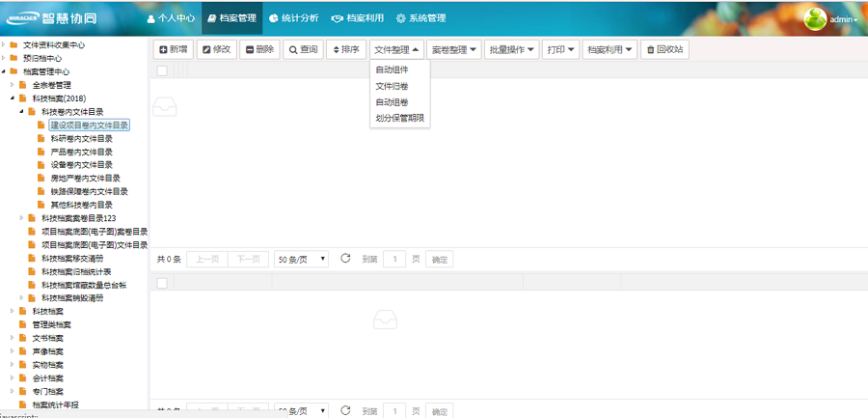The image size is (868, 418).
Task: Click the 排序 sort button
Action: click(346, 49)
